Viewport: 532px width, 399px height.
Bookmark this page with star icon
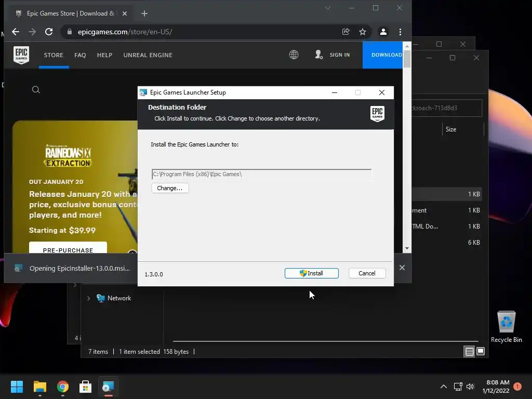click(x=362, y=32)
